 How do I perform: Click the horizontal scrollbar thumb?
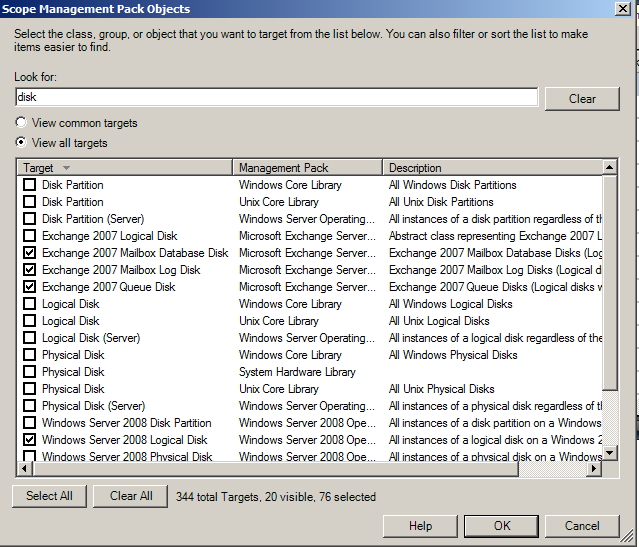tap(275, 469)
